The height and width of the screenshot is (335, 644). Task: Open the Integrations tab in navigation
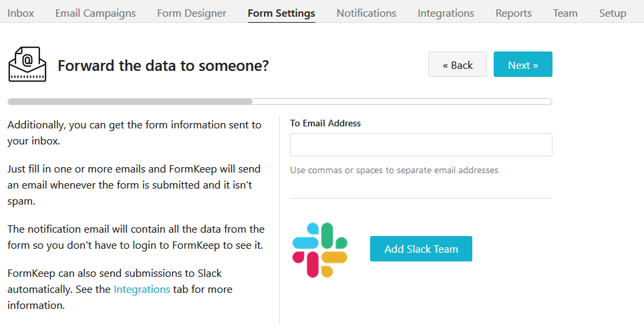pyautogui.click(x=446, y=13)
